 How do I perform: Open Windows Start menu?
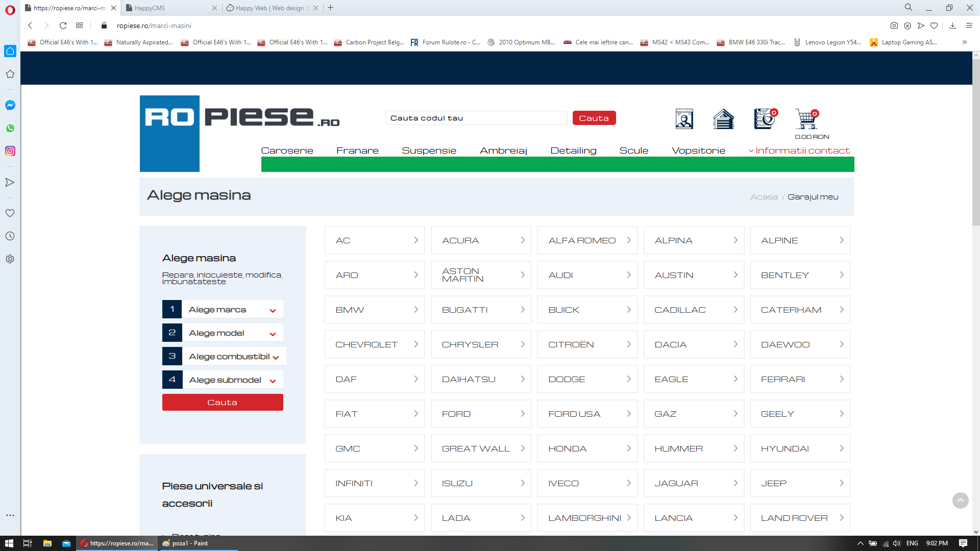(9, 543)
